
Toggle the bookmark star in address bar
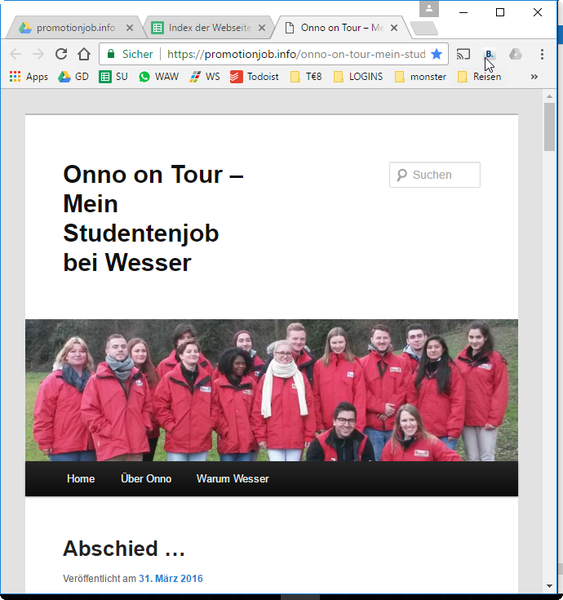point(436,54)
